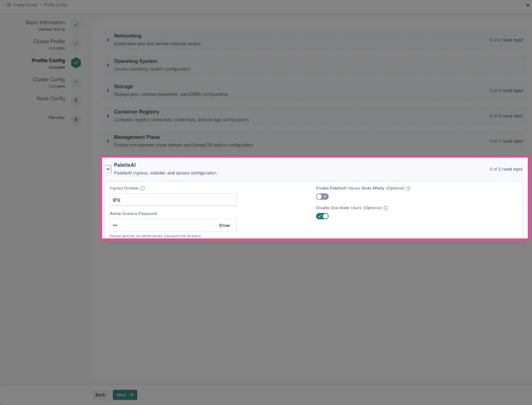Viewport: 532px width, 405px height.
Task: Click the Review step 6 badge
Action: (76, 120)
